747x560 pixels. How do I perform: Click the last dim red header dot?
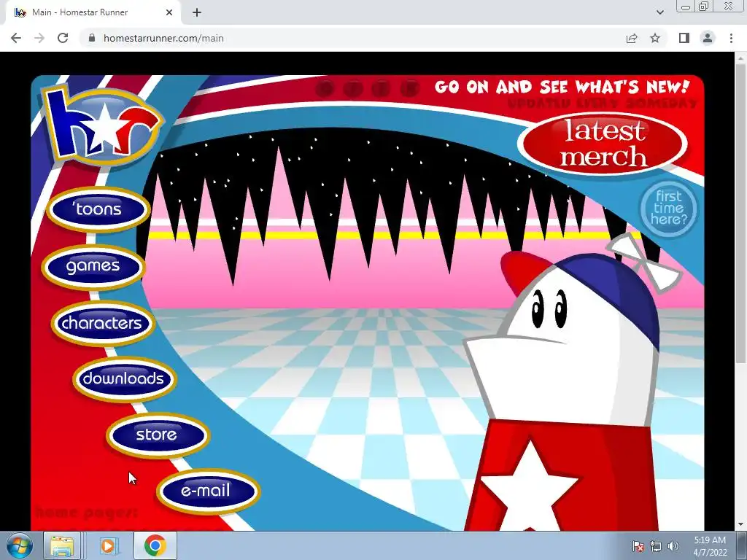click(410, 88)
